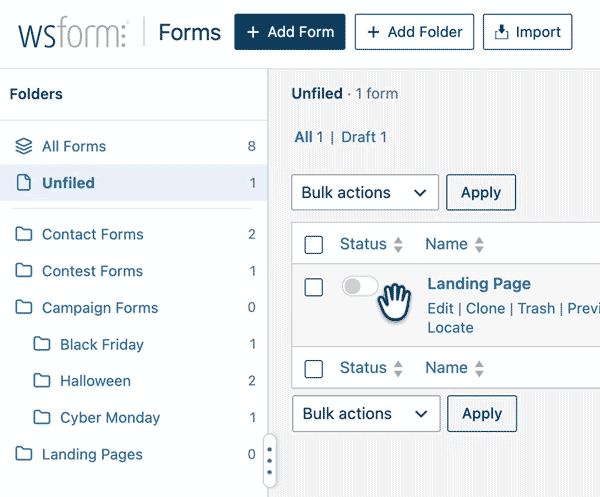600x497 pixels.
Task: Select the Unfiled folder row
Action: tap(133, 183)
